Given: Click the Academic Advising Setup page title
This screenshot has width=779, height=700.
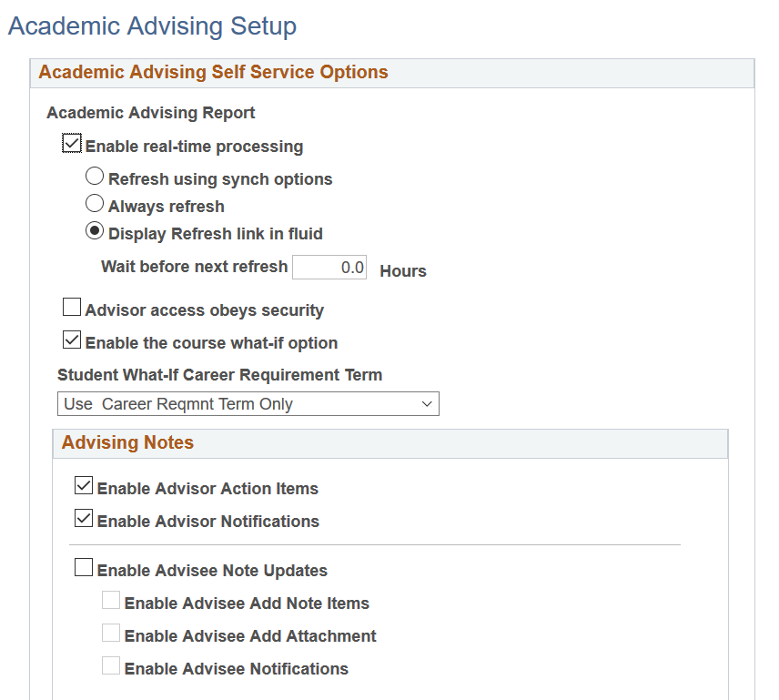Looking at the screenshot, I should click(x=152, y=26).
